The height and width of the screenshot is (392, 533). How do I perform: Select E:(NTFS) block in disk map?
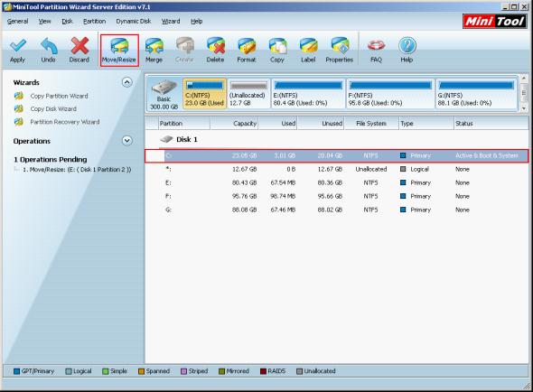[308, 94]
